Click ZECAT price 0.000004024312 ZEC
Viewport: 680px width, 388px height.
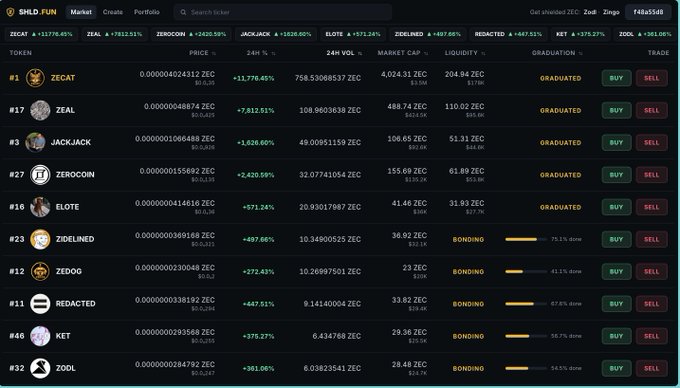pyautogui.click(x=177, y=75)
